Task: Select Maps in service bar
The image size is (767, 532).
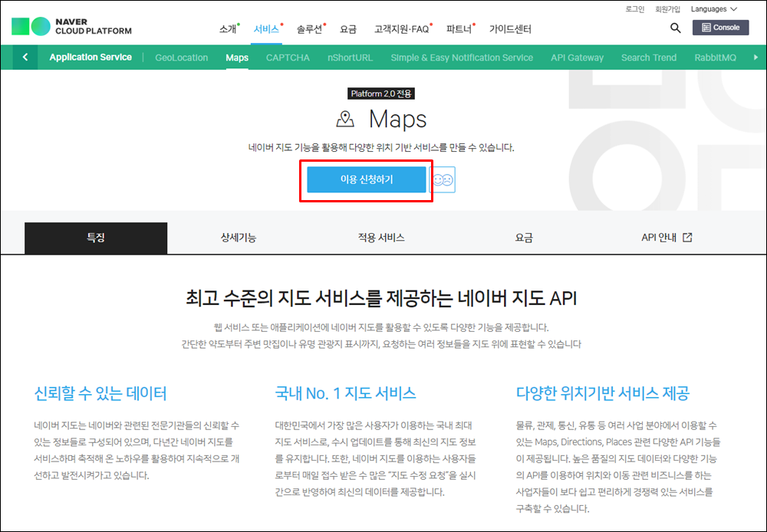Action: click(x=237, y=57)
